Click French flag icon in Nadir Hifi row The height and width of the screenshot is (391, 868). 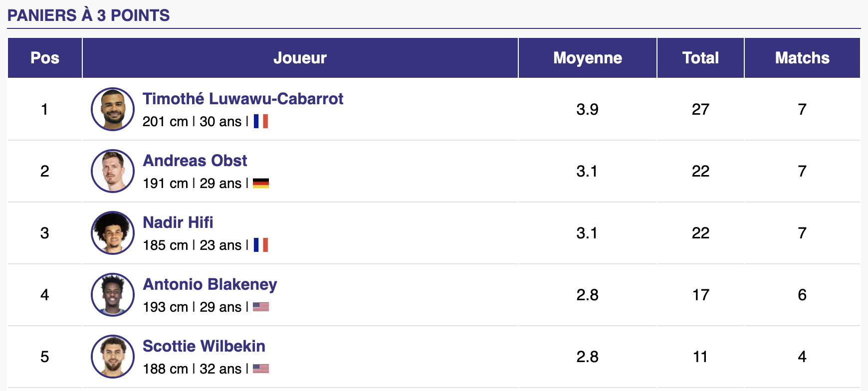pos(260,245)
